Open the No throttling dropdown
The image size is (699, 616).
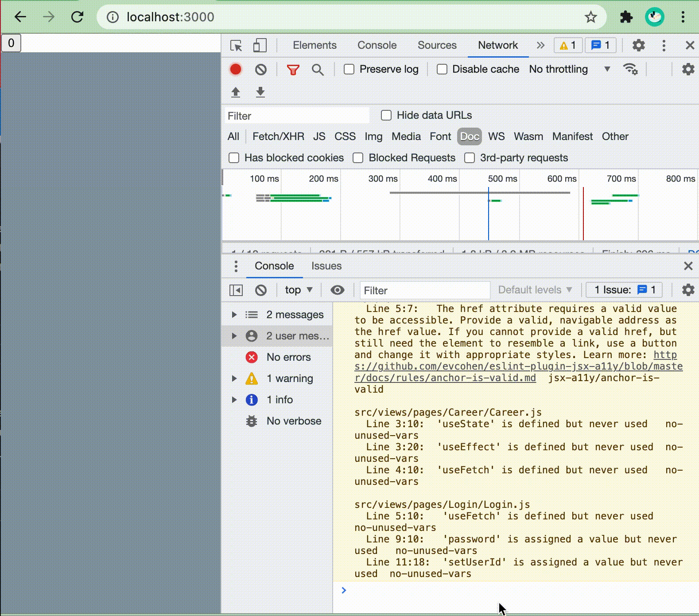[570, 69]
